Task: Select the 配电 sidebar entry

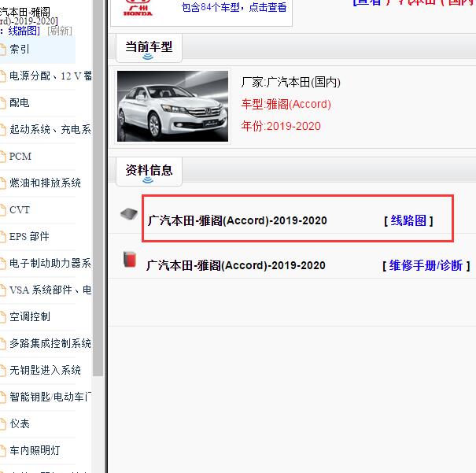Action: (x=20, y=102)
